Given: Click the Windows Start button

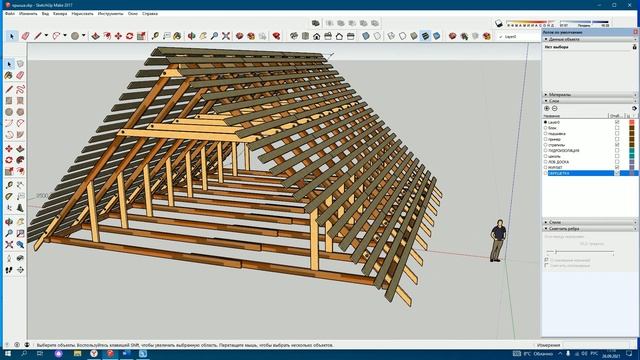Looking at the screenshot, I should [x=8, y=353].
